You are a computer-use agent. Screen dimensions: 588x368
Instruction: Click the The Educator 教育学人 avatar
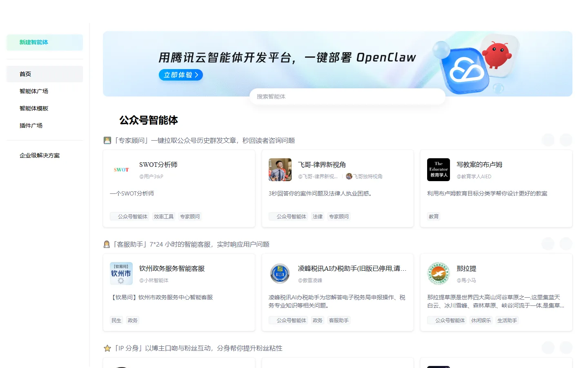click(x=439, y=170)
